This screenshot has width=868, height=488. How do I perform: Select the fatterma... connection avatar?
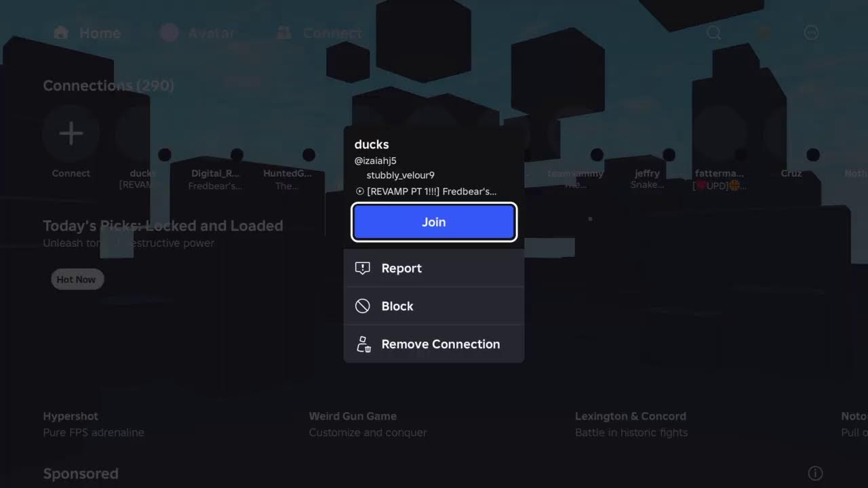point(719,134)
